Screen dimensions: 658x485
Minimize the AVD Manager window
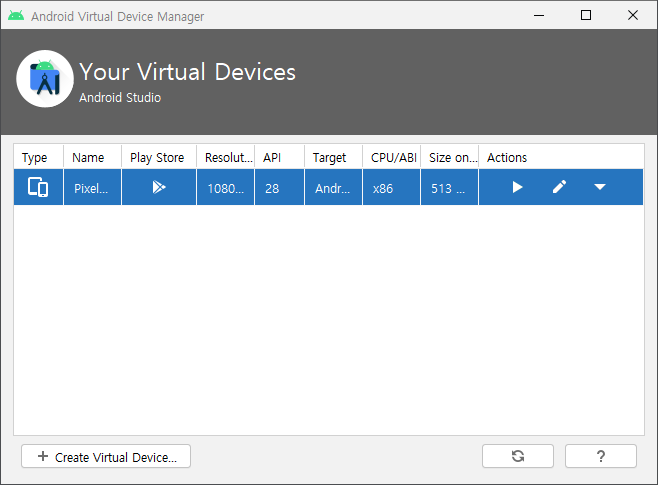click(x=539, y=16)
